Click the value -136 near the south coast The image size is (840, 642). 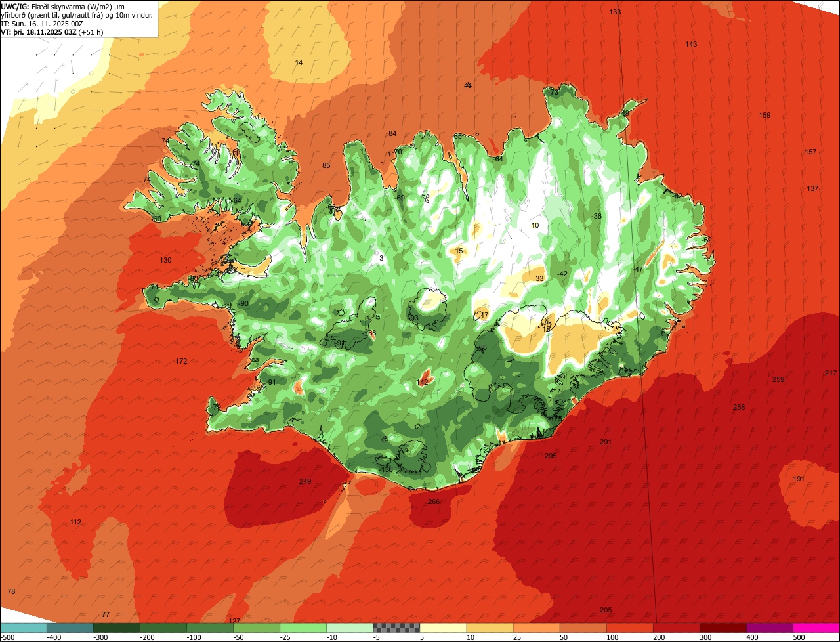(x=386, y=469)
